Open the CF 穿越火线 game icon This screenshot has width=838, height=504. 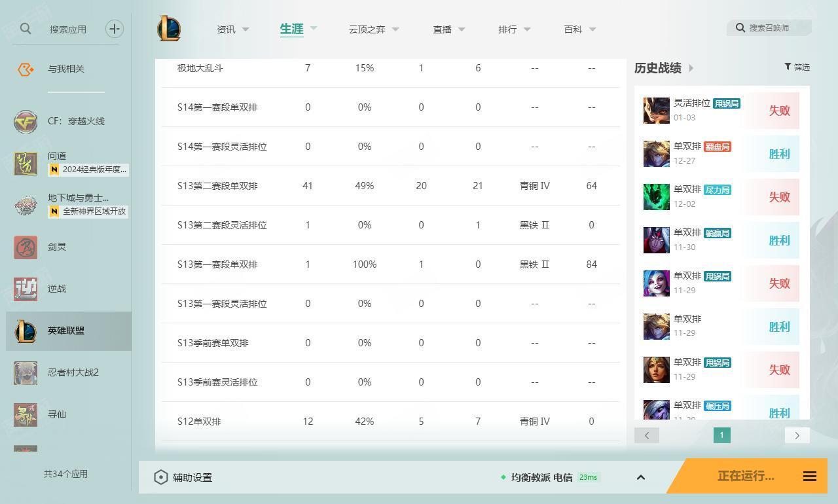tap(26, 122)
